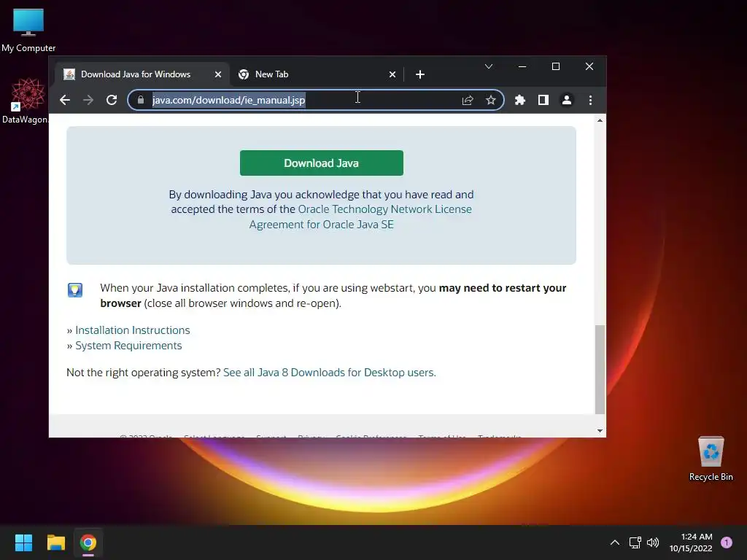Viewport: 747px width, 560px height.
Task: Click the scrollbar down arrow
Action: pyautogui.click(x=600, y=430)
